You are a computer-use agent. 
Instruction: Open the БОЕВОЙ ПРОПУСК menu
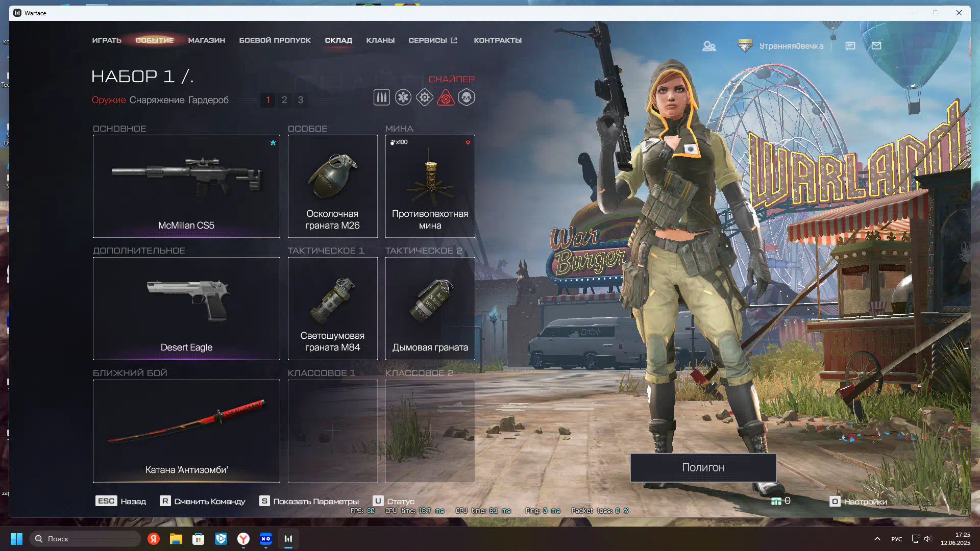point(275,40)
